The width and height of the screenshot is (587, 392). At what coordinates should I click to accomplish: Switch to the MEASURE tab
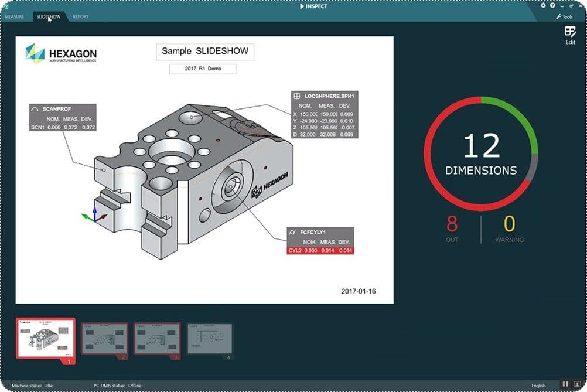[14, 17]
